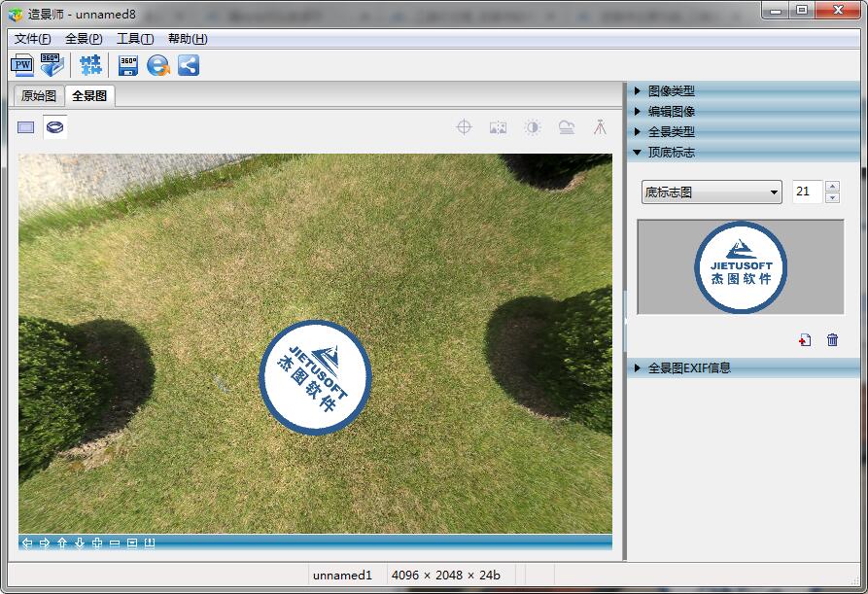Click the brightness/contrast adjustment icon
The width and height of the screenshot is (868, 594).
tap(533, 127)
